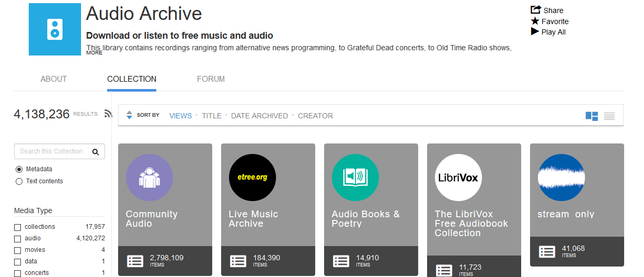This screenshot has height=277, width=644.
Task: Sort results by VIEWS
Action: [180, 116]
